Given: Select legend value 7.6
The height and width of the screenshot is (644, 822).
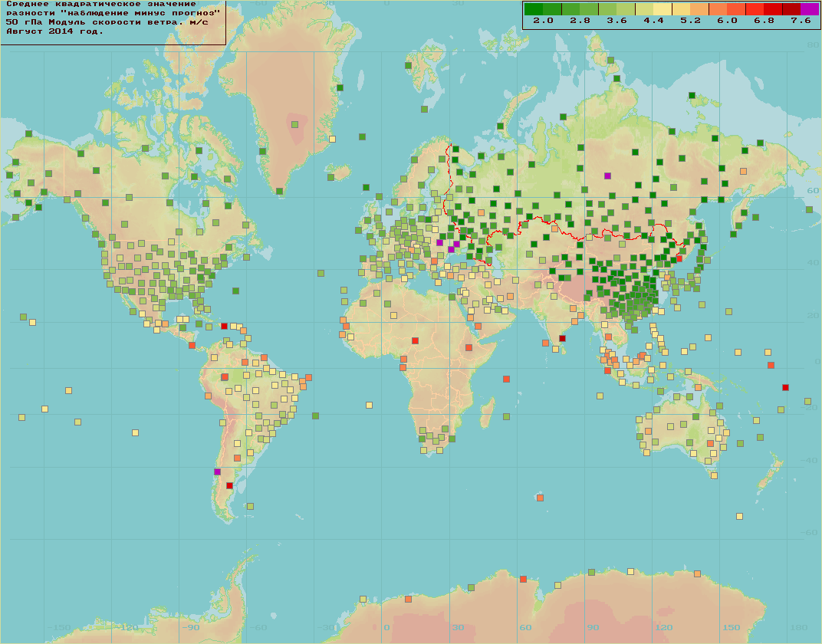Looking at the screenshot, I should point(801,21).
